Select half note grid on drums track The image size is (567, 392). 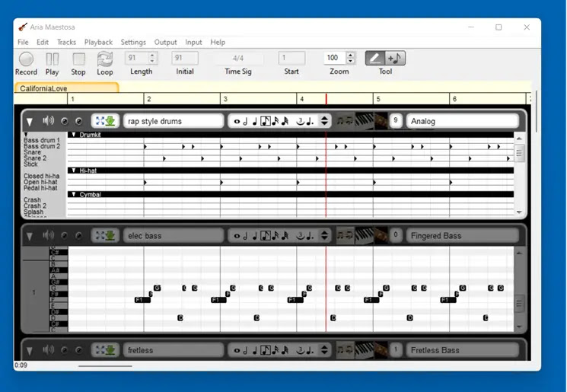click(x=246, y=121)
